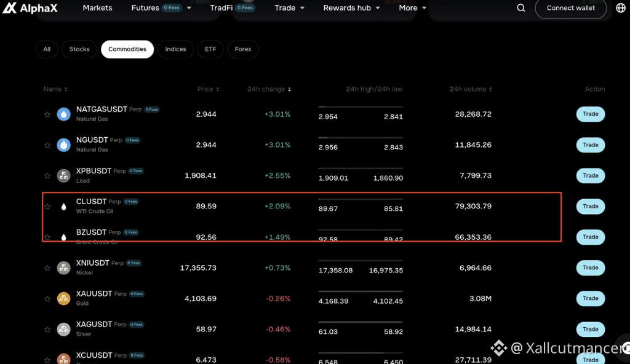Expand the Futures menu dropdown
Viewport: 630px width, 364px height.
[189, 8]
